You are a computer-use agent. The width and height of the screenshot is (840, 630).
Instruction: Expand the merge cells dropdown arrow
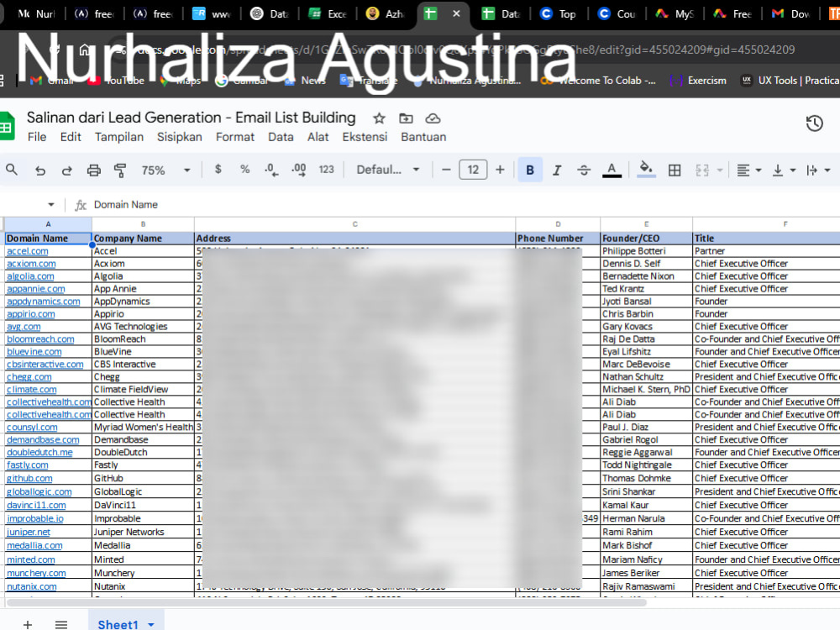point(720,171)
